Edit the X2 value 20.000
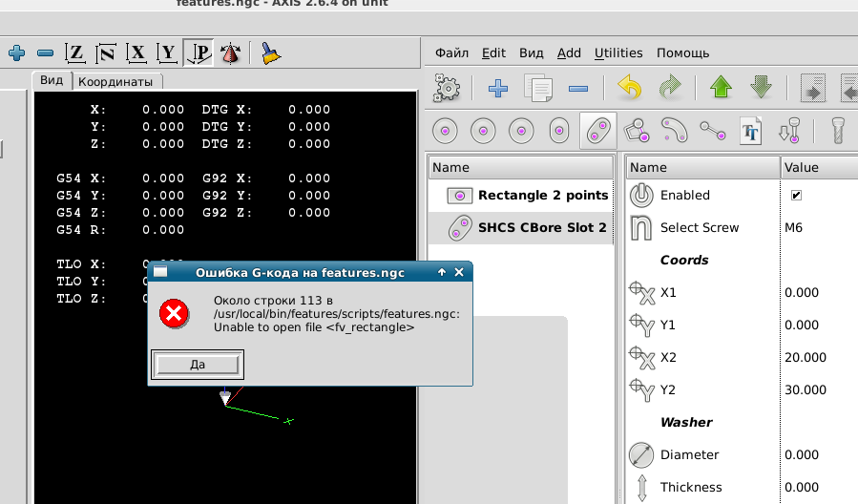 pyautogui.click(x=806, y=357)
